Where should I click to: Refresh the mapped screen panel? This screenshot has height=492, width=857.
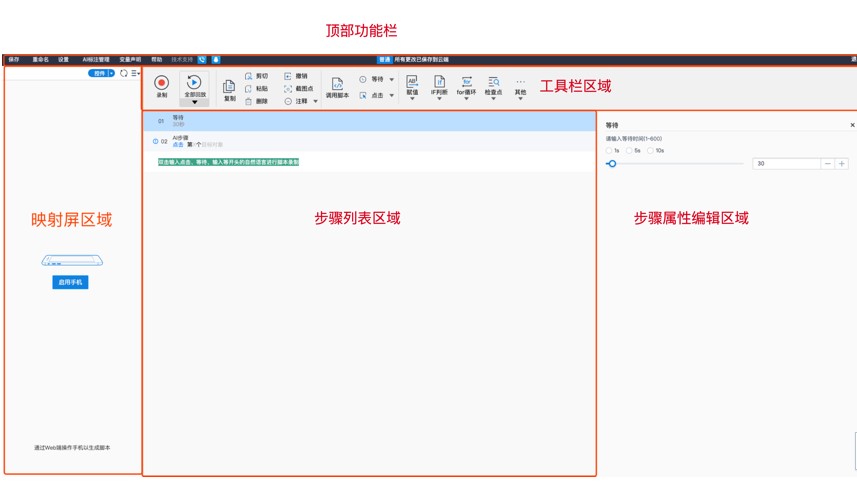tap(124, 73)
